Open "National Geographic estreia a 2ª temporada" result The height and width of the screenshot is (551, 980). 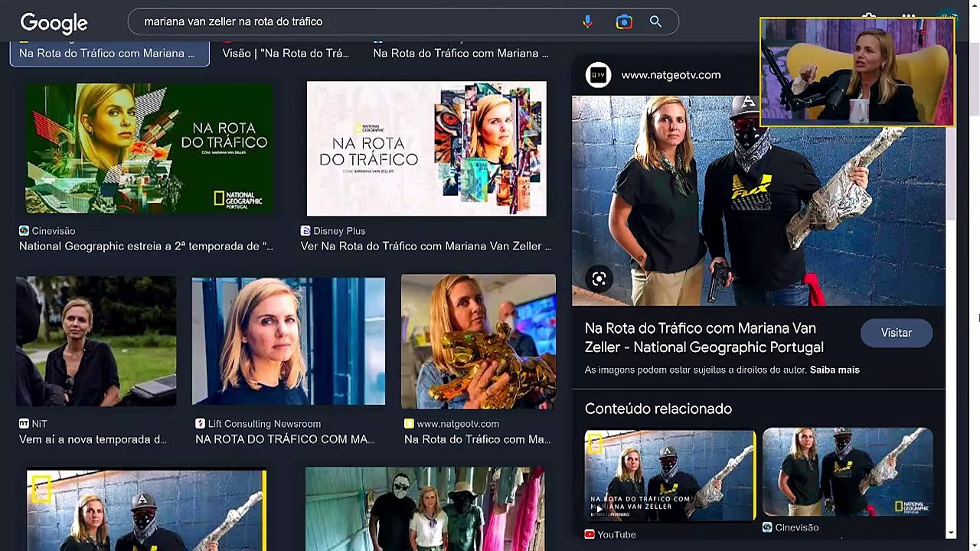[145, 246]
